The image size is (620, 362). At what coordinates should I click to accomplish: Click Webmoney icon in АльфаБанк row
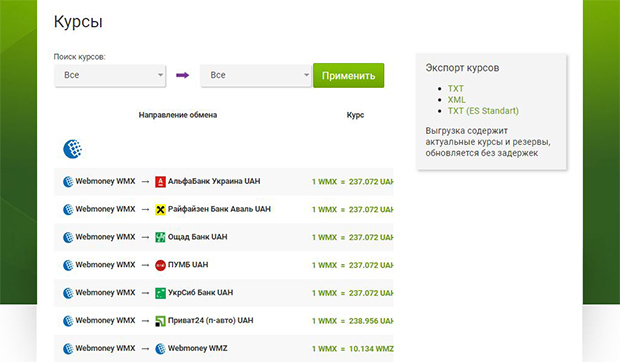tap(68, 181)
